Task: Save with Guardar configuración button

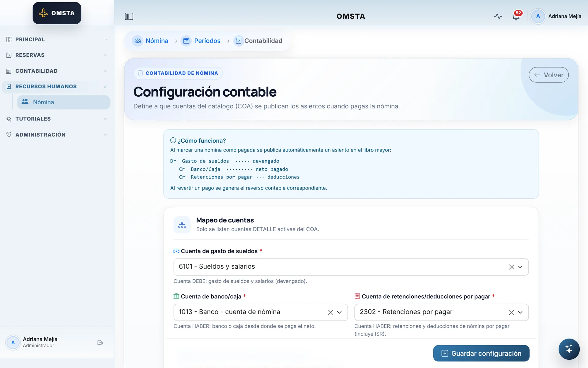Action: [x=481, y=353]
